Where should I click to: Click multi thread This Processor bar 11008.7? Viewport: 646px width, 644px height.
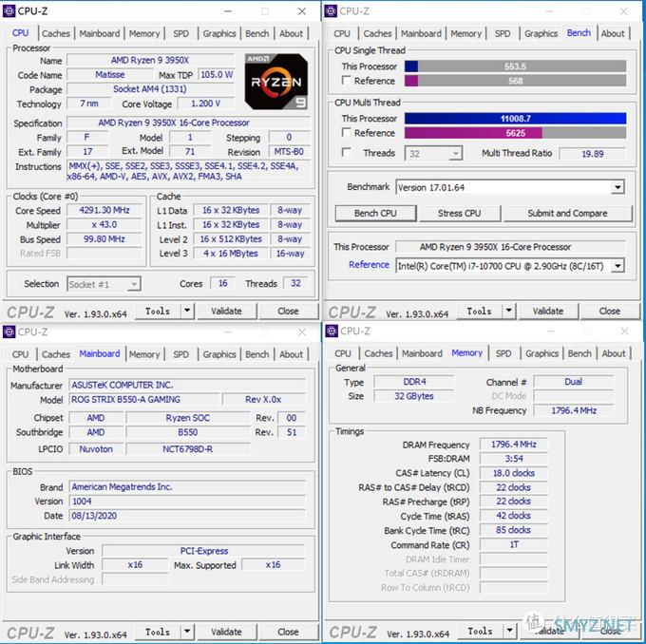516,119
